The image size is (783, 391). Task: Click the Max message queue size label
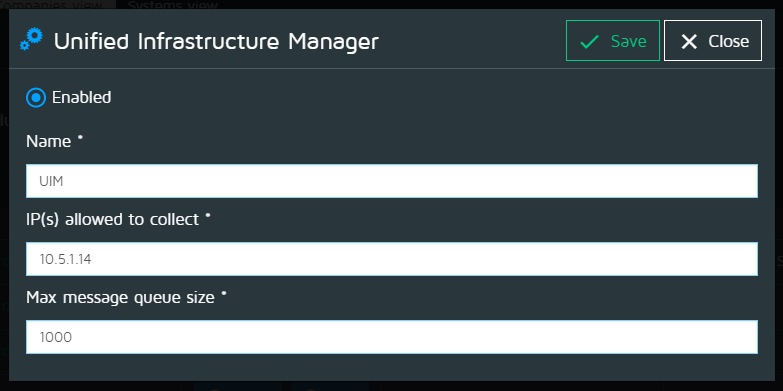pyautogui.click(x=120, y=298)
